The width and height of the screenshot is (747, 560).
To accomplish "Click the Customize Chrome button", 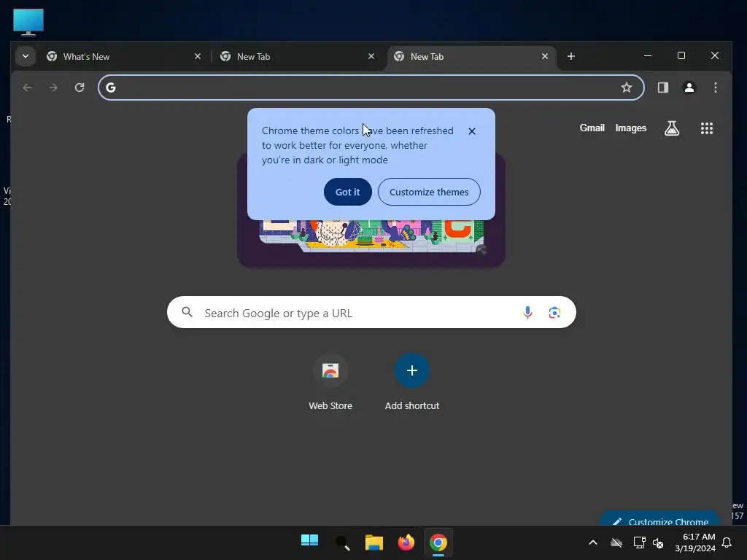I will click(x=660, y=519).
